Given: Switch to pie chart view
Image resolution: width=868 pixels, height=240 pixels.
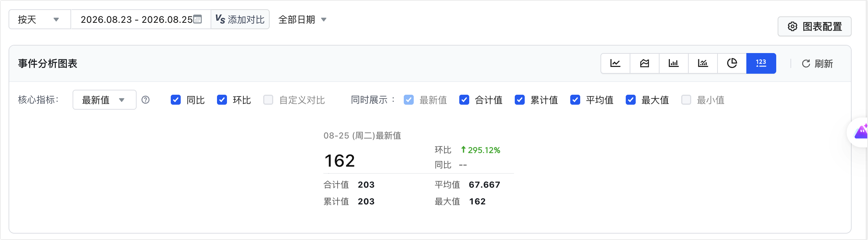Looking at the screenshot, I should pos(732,63).
